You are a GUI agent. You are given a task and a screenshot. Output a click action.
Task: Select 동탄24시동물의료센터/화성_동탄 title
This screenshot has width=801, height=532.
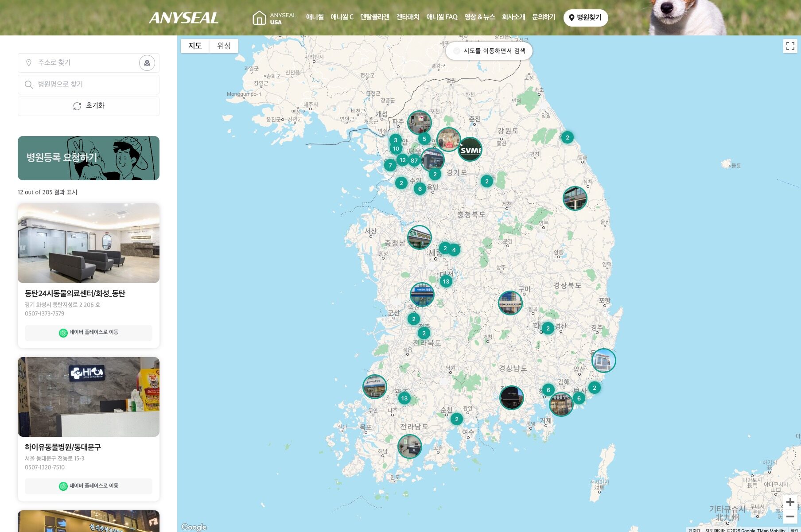pos(75,294)
